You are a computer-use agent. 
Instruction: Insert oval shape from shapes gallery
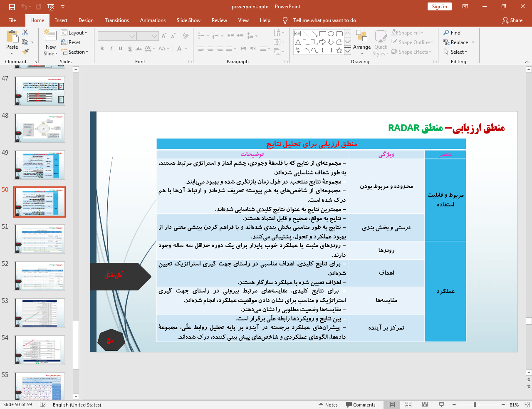tap(331, 34)
